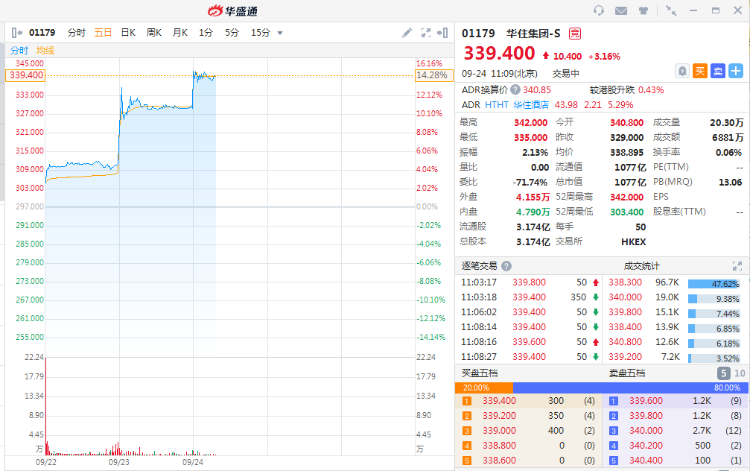Click the 80.00% sell ratio bar
Viewport: 750px width, 471px height.
click(x=630, y=387)
